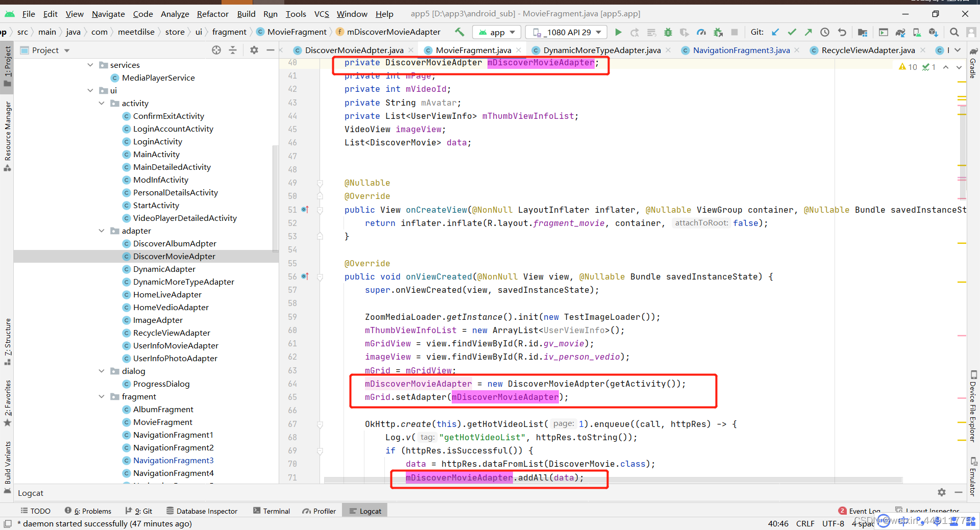This screenshot has height=530, width=980.
Task: Open the 9: Git tool window
Action: (x=139, y=511)
